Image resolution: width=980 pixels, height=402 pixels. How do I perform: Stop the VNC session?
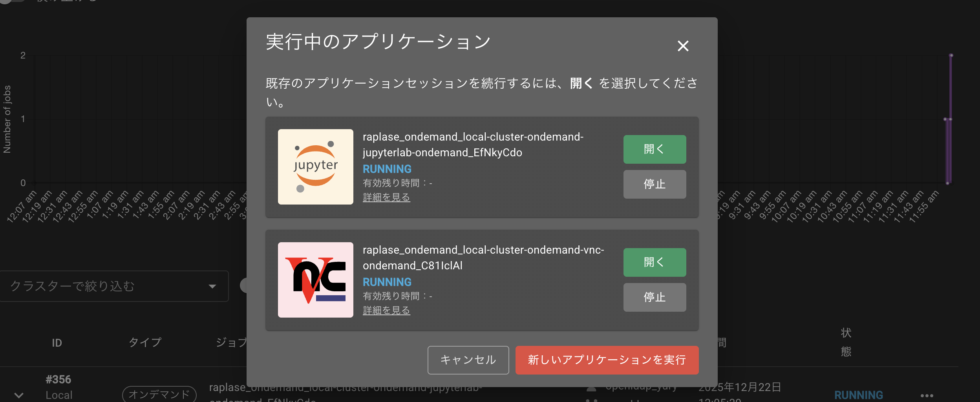tap(655, 297)
